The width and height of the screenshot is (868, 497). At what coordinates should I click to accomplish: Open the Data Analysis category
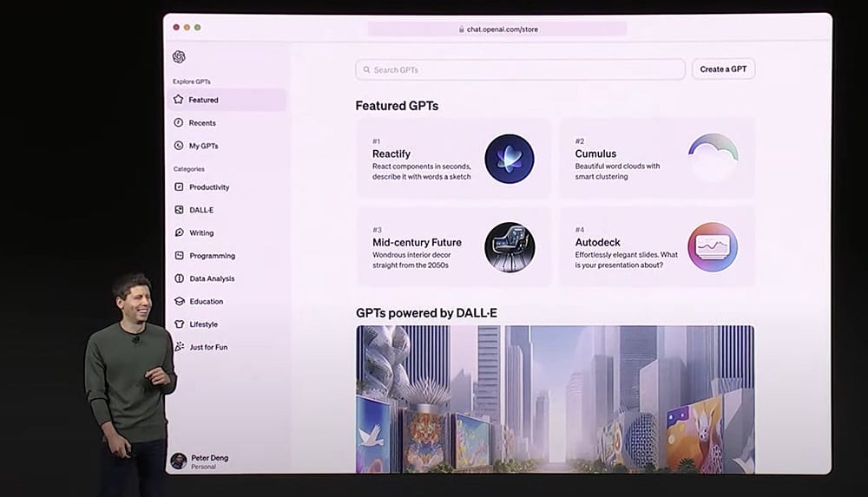212,278
